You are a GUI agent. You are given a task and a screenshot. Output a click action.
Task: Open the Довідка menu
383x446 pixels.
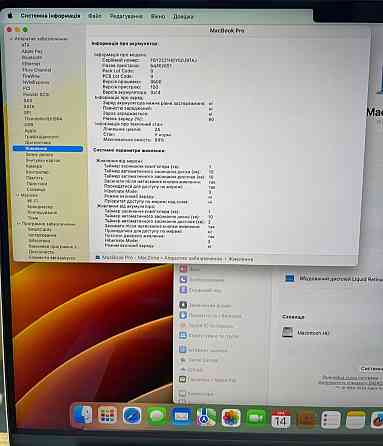[183, 17]
